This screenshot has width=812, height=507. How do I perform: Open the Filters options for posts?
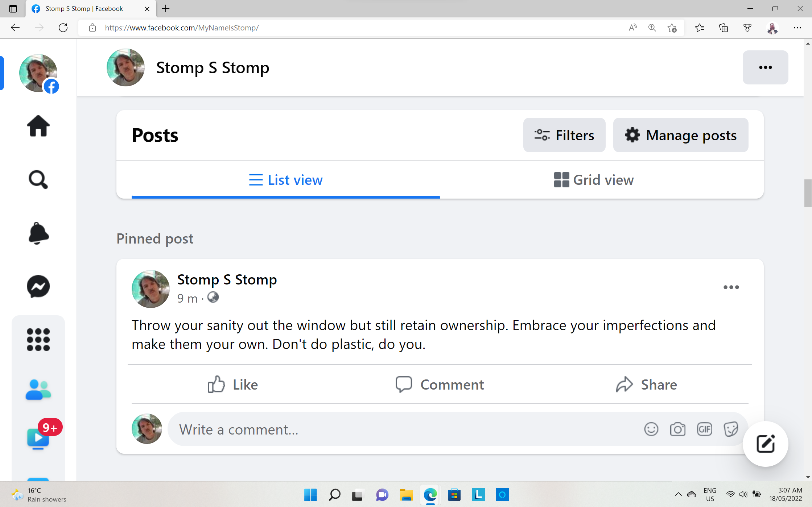[x=564, y=135]
